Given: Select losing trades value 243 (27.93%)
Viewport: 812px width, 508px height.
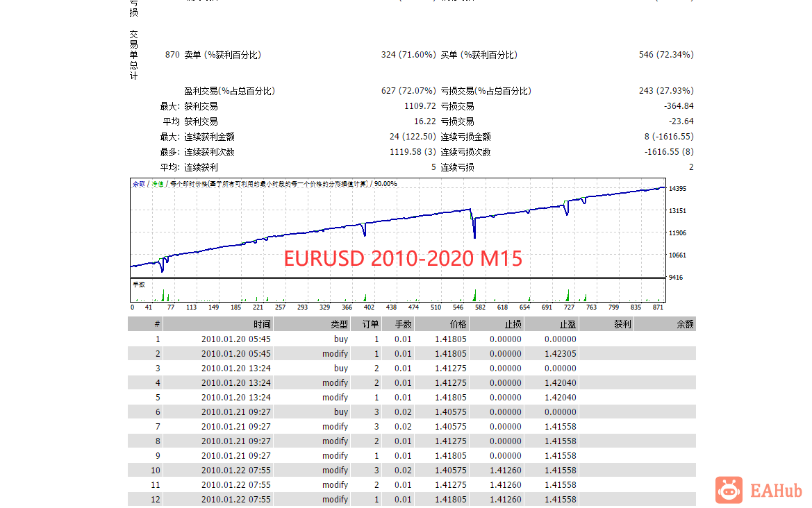Looking at the screenshot, I should point(667,91).
